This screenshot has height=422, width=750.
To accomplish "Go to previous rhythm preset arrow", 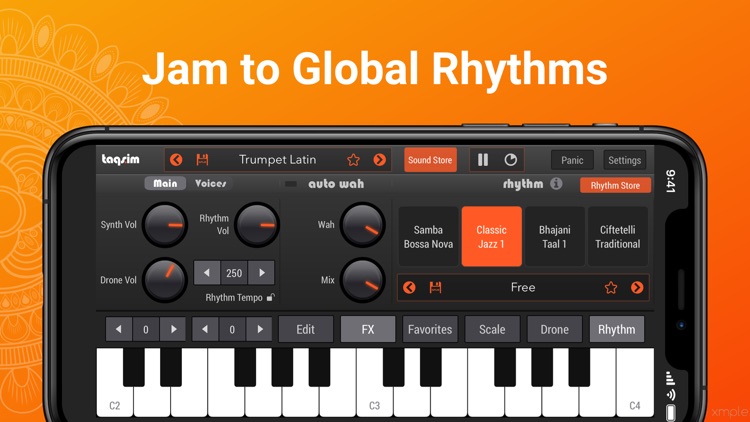I will (x=409, y=288).
